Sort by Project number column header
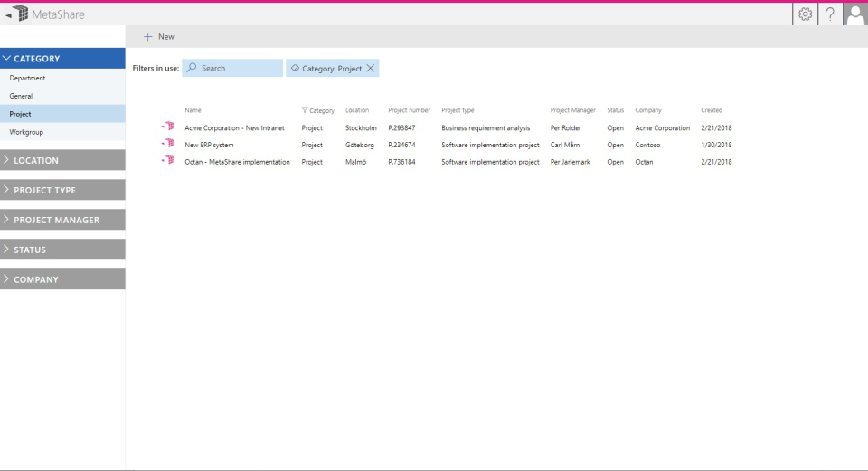The height and width of the screenshot is (471, 868). click(409, 110)
